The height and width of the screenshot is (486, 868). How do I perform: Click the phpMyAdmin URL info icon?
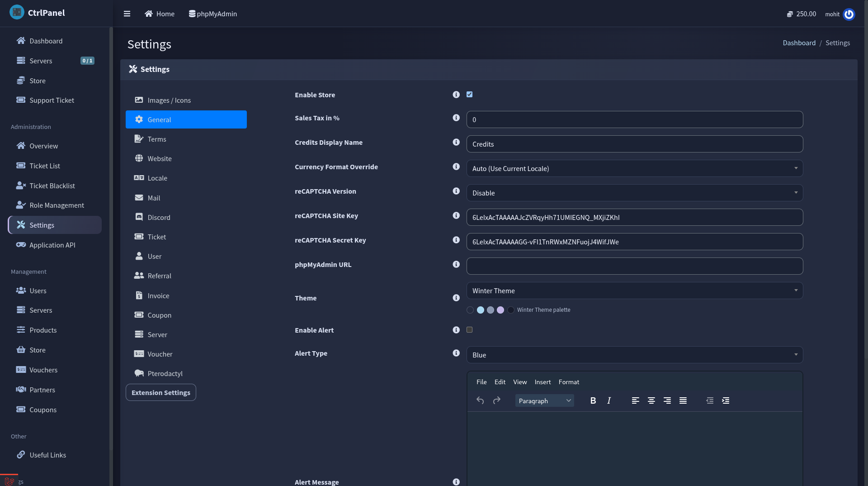coord(456,264)
